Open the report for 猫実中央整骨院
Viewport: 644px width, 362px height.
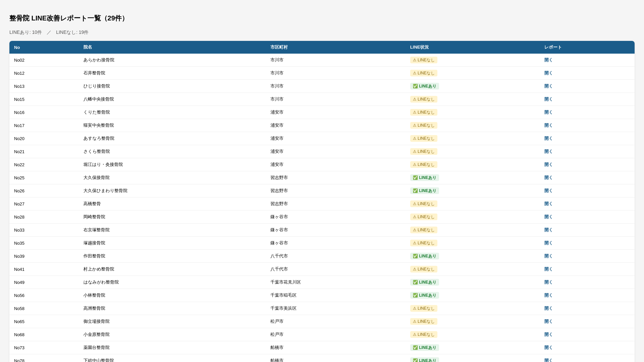pyautogui.click(x=548, y=125)
